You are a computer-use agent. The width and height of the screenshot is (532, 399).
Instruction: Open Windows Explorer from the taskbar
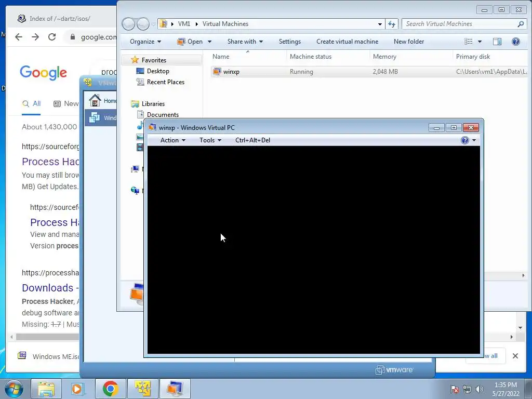[x=46, y=389]
